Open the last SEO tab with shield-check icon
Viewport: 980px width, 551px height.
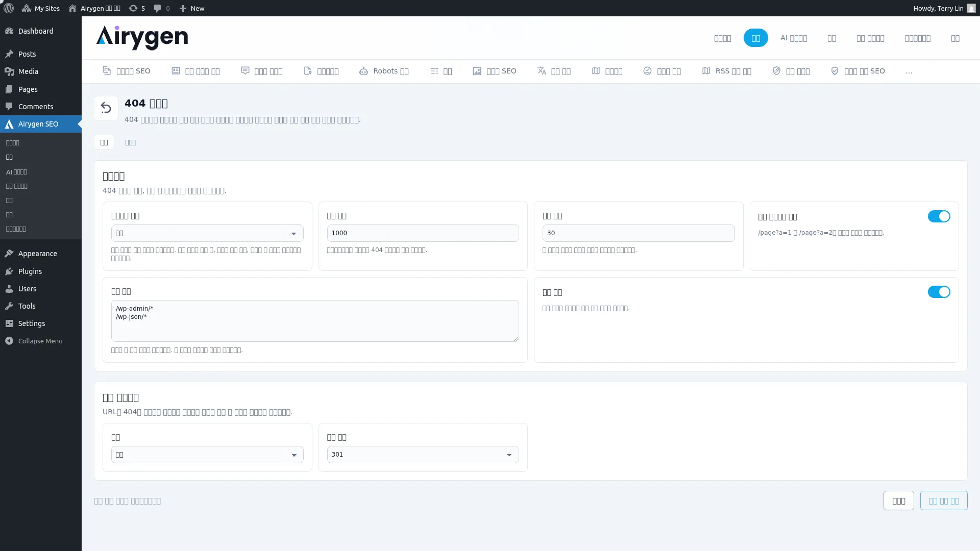tap(858, 71)
